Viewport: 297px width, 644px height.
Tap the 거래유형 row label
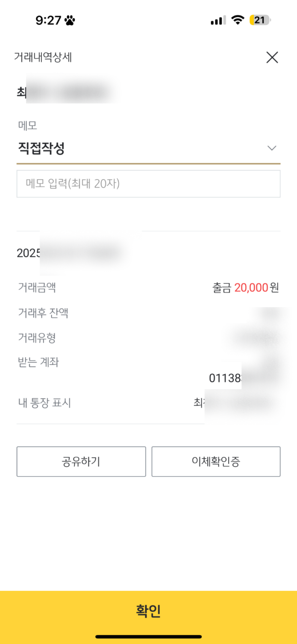(x=37, y=337)
